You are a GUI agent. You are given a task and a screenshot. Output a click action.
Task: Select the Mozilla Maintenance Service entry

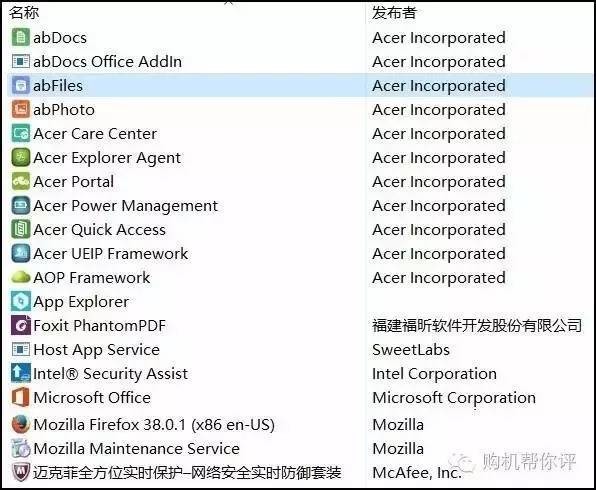pos(300,448)
